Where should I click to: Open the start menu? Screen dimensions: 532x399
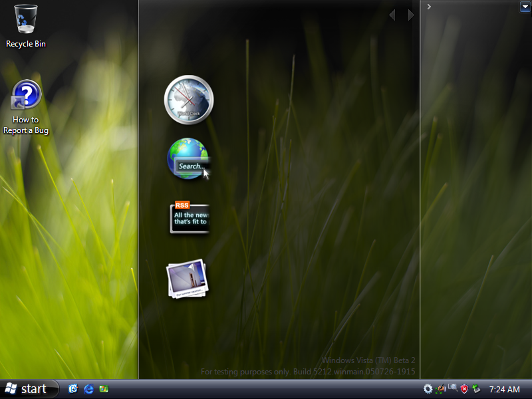29,389
